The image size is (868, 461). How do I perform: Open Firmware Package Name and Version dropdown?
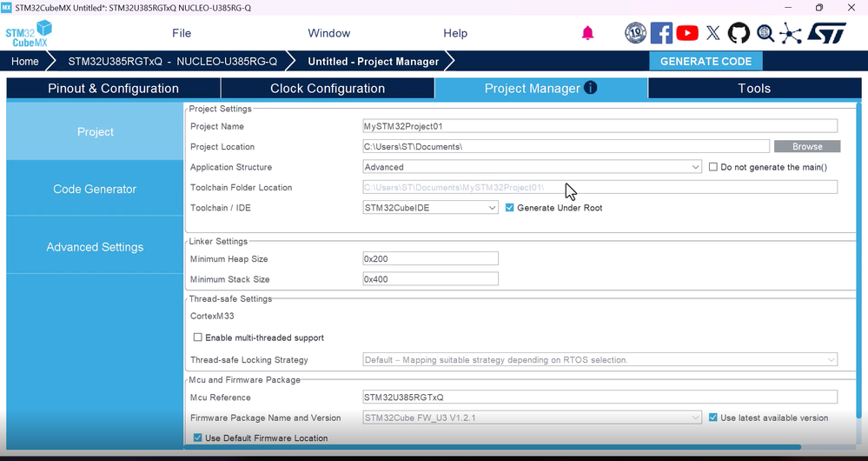click(532, 418)
